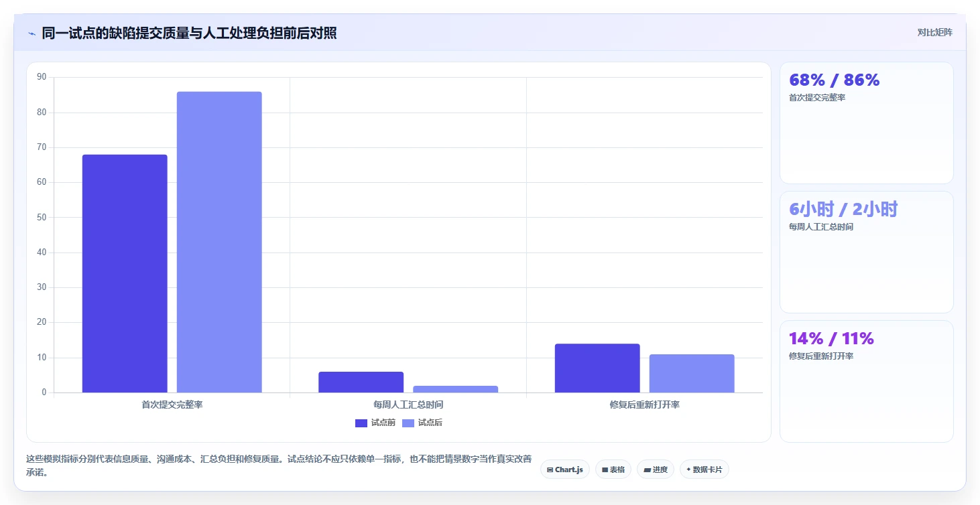The image size is (980, 505).
Task: Click 修复后重新打开率 caption in the card
Action: [821, 356]
